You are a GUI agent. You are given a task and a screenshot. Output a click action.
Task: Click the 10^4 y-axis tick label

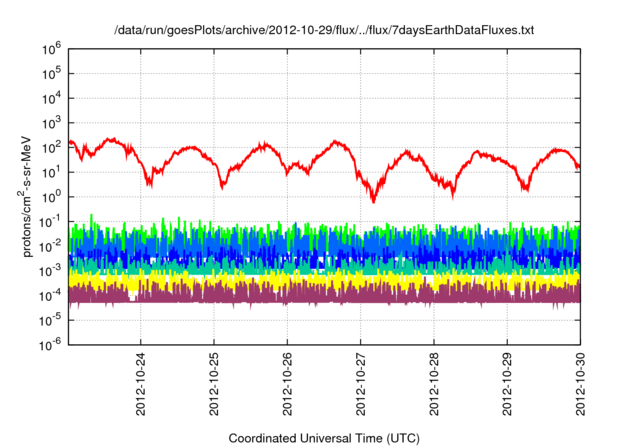(x=51, y=98)
